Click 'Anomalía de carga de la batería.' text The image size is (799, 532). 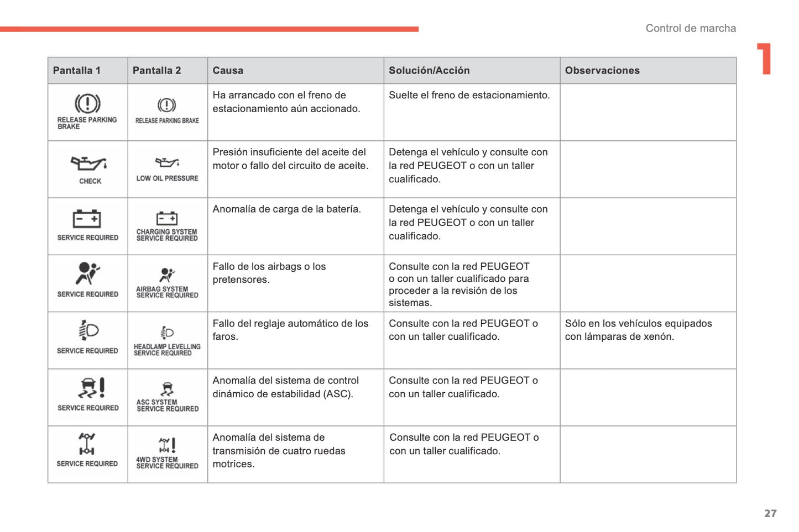pos(286,209)
